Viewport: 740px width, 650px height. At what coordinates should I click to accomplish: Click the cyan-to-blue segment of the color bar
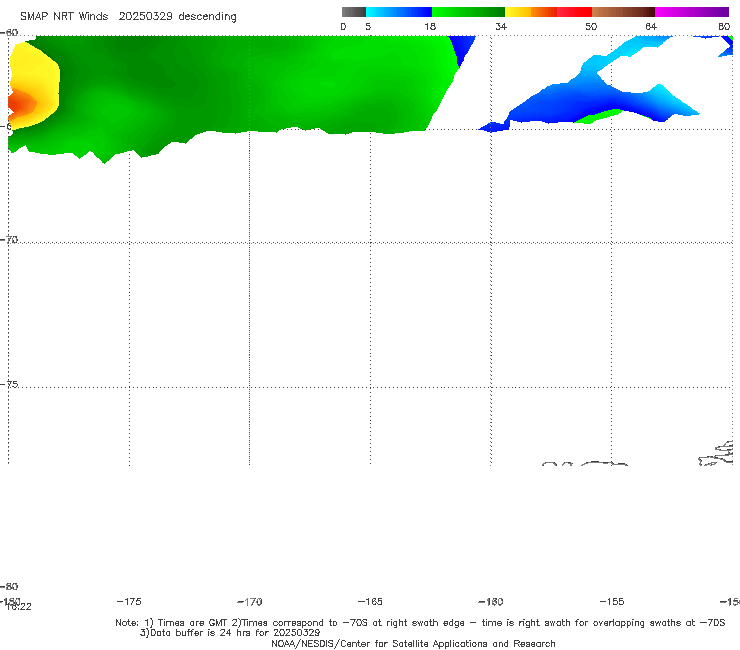[x=399, y=12]
